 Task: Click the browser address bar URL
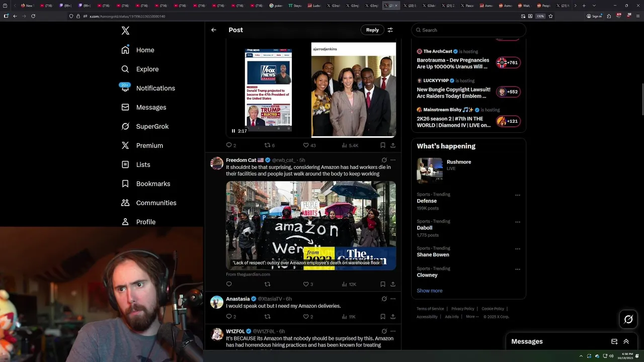tap(127, 16)
